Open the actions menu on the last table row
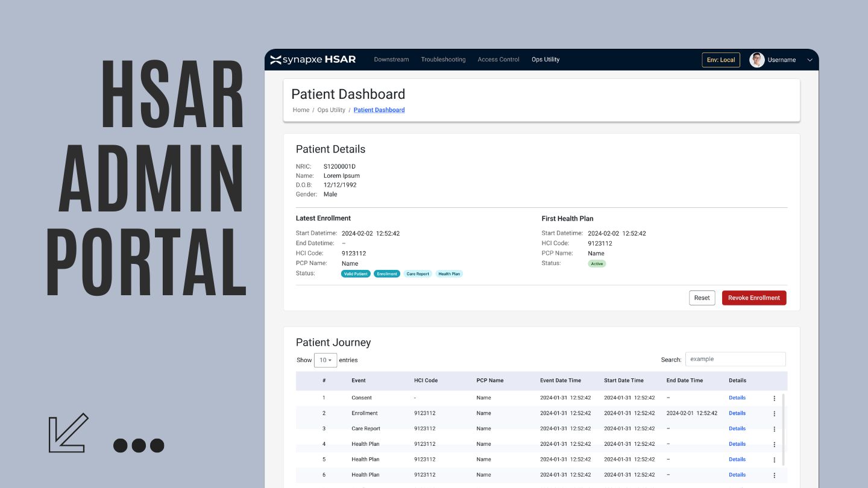Viewport: 868px width, 488px height. pos(775,475)
